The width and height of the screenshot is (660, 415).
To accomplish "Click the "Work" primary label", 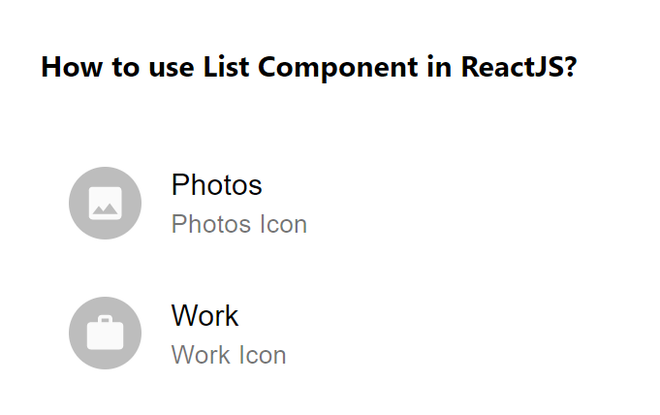I will click(x=205, y=316).
